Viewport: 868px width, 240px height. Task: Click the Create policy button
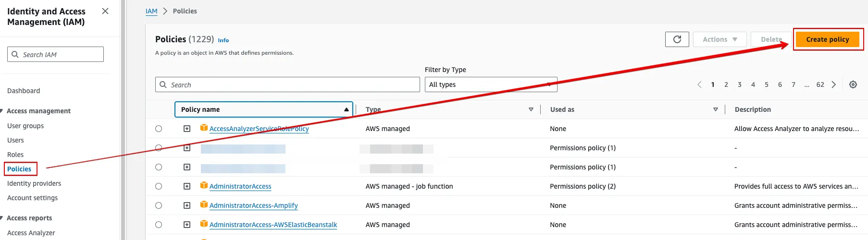[x=827, y=39]
